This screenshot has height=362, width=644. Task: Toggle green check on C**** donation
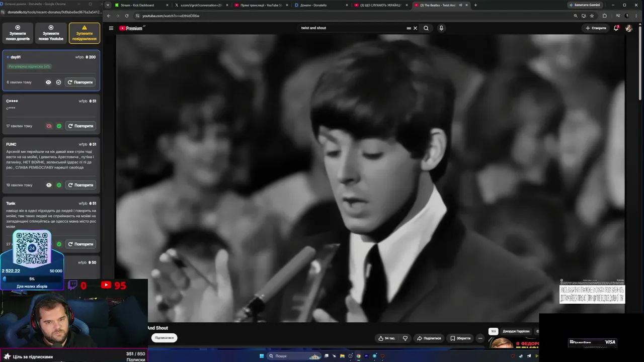[58, 126]
